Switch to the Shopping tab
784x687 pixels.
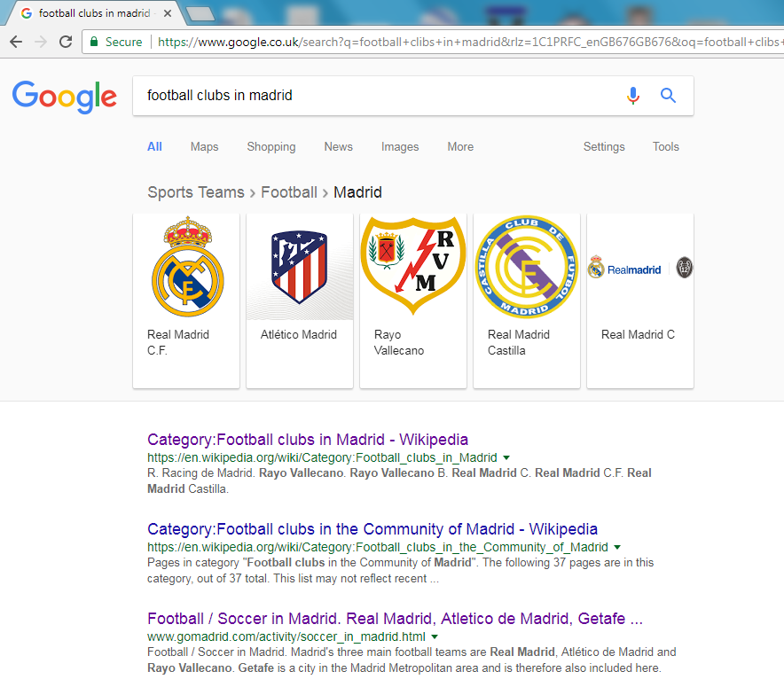[271, 147]
